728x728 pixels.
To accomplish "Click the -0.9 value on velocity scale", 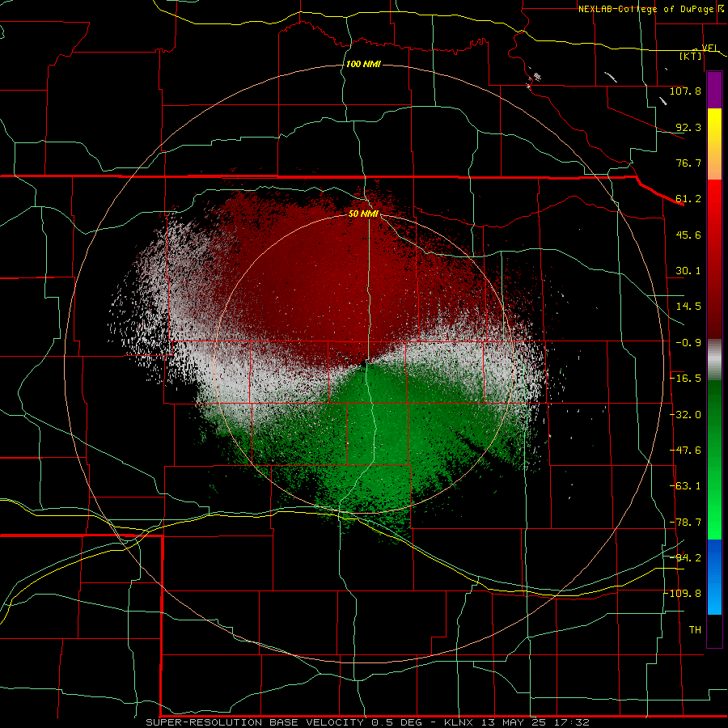I will point(688,343).
